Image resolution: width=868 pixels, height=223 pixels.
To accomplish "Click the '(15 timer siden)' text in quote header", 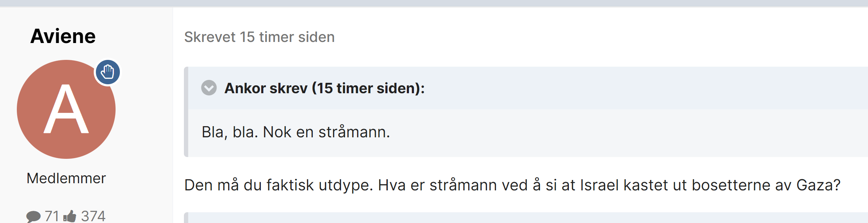I will [368, 88].
